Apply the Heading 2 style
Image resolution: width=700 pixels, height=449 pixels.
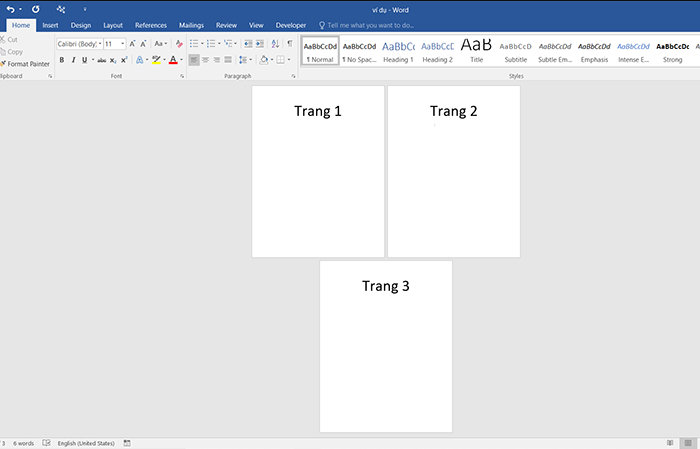point(438,51)
